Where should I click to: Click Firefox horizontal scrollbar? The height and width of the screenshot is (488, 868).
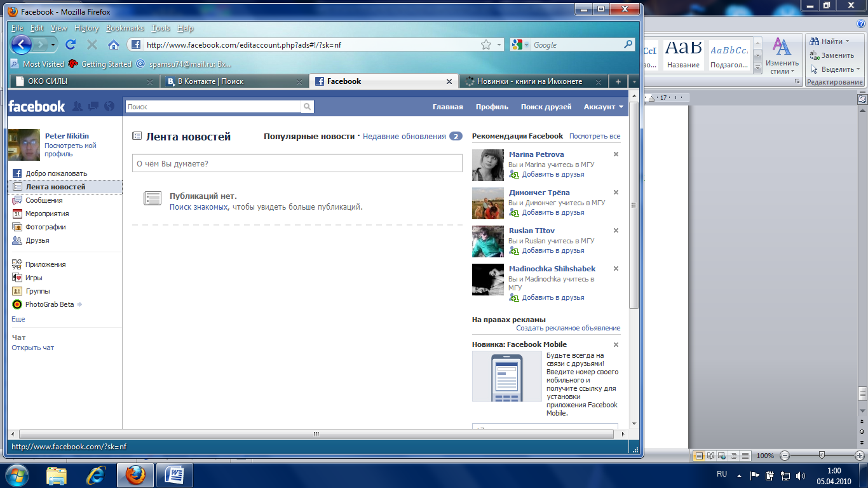(x=316, y=434)
